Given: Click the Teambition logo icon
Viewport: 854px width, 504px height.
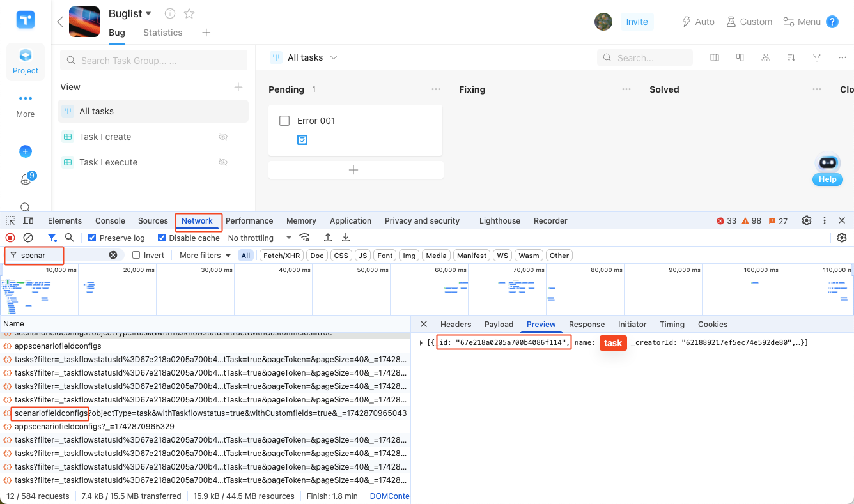Looking at the screenshot, I should click(x=26, y=20).
